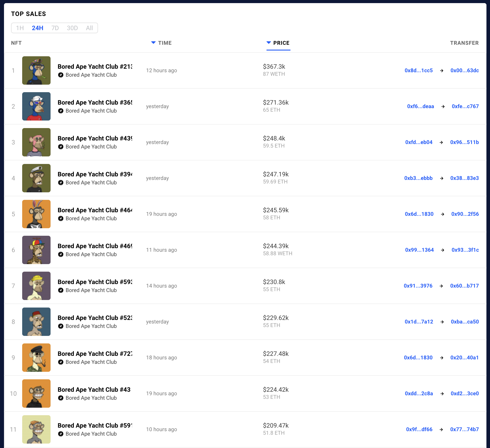
Task: Open buyer address 0xfe...c767
Action: pyautogui.click(x=465, y=106)
